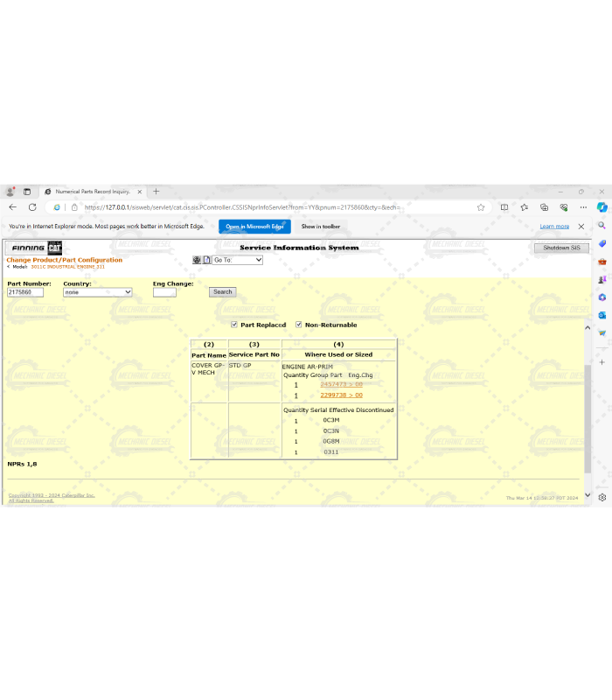
Task: Refresh the page using the reload icon
Action: coord(32,207)
